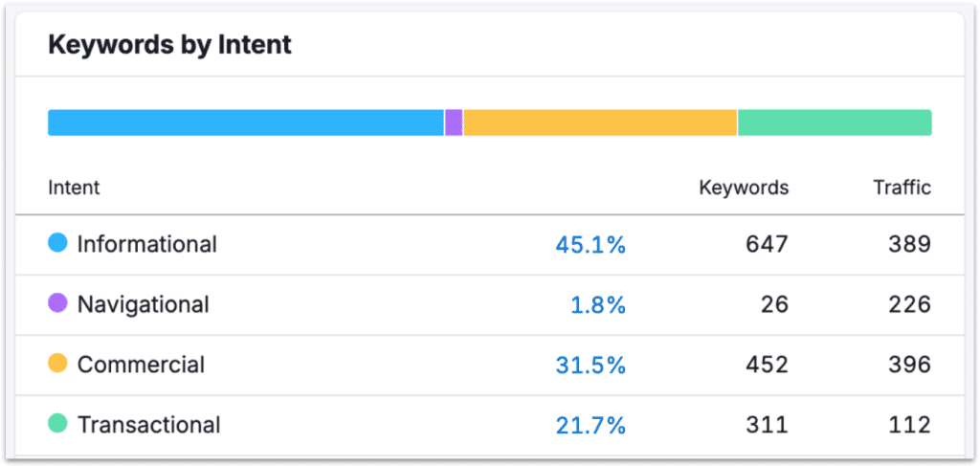Click the yellow Commercial intent dot
The width and height of the screenshot is (980, 466).
point(57,364)
